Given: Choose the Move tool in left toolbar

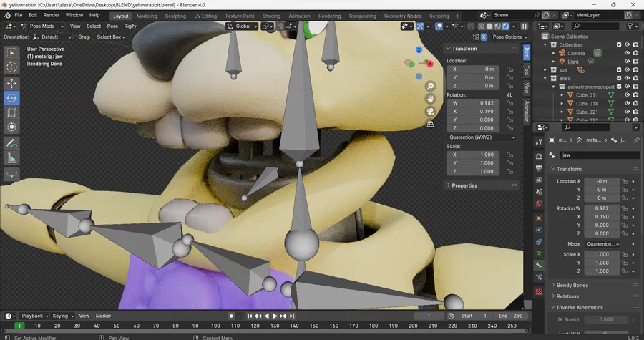Looking at the screenshot, I should [11, 83].
